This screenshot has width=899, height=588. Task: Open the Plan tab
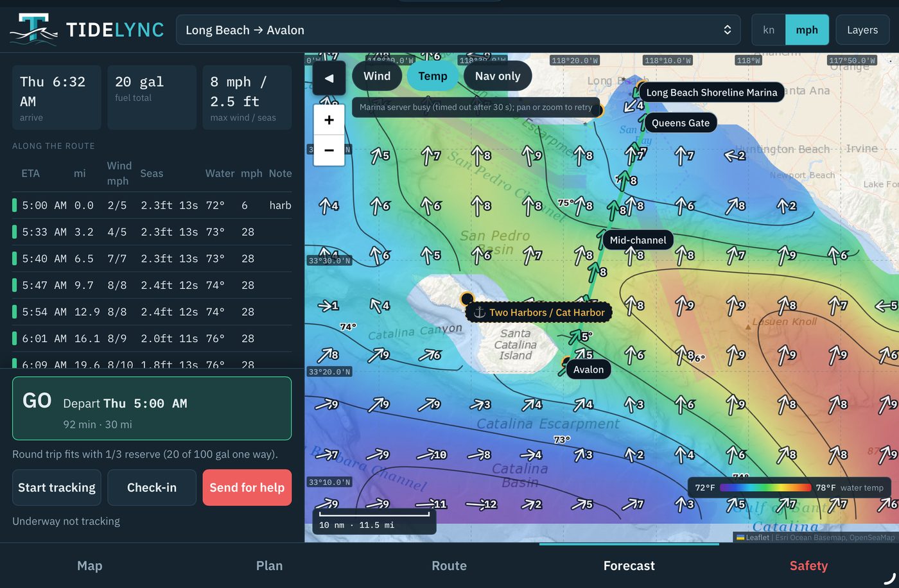[x=270, y=566]
